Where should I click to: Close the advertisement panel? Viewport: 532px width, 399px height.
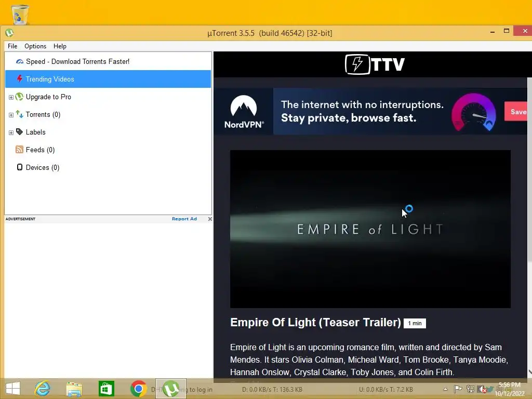210,219
